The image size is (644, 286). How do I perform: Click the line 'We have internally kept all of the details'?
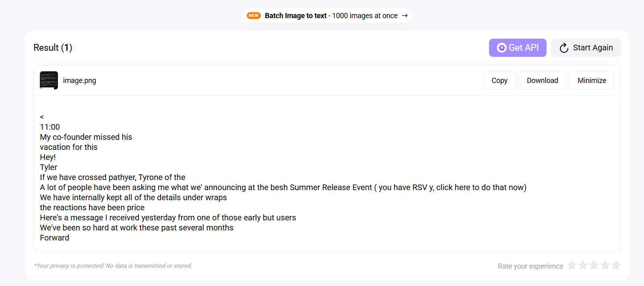pos(133,197)
